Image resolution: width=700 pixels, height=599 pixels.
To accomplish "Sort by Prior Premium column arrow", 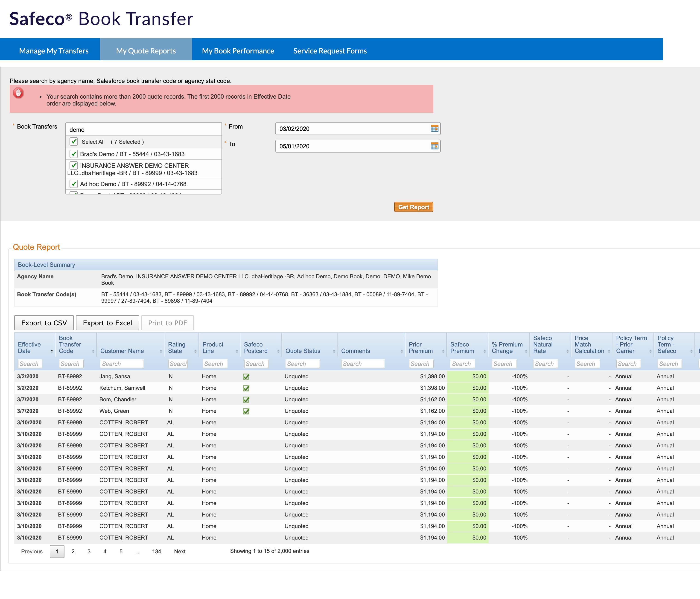I will pos(443,352).
